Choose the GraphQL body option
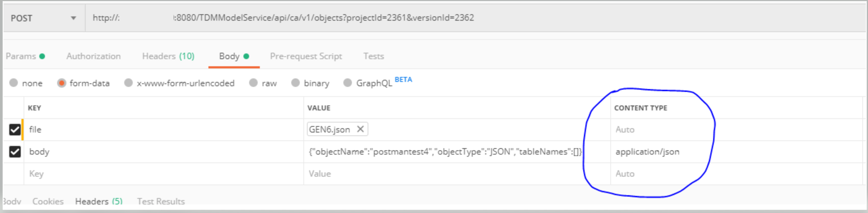The image size is (868, 213). 348,83
